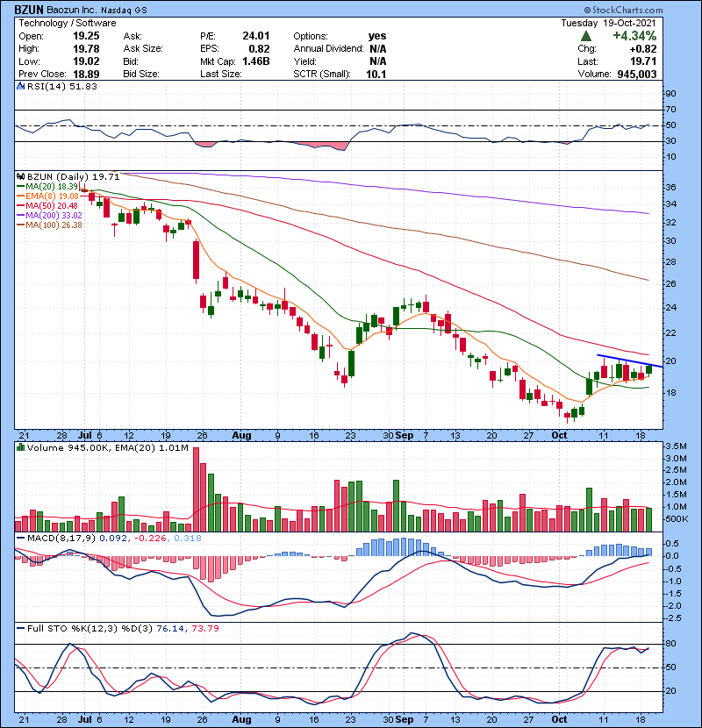Click the stochastic %K value 76.14
This screenshot has height=728, width=702.
coord(170,628)
